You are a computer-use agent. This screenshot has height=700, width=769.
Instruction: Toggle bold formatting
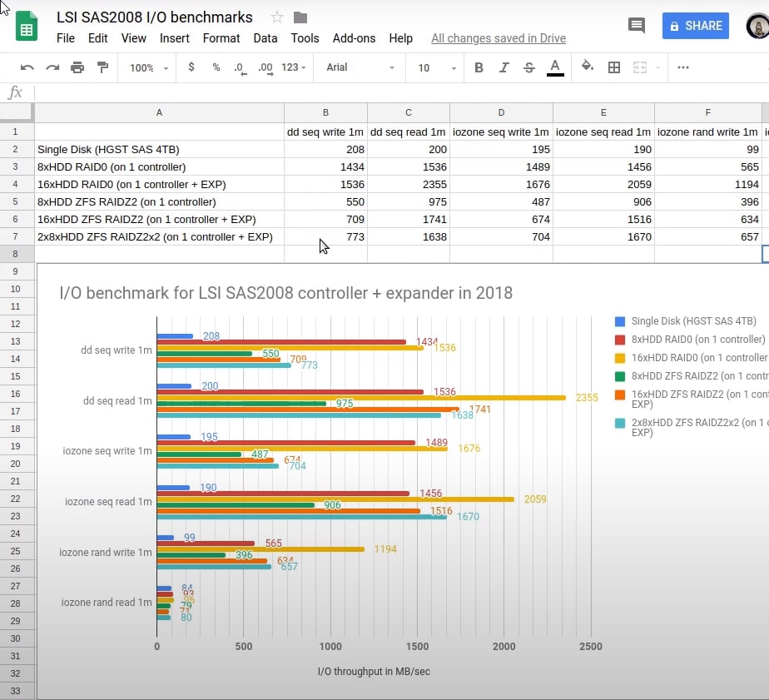click(479, 67)
